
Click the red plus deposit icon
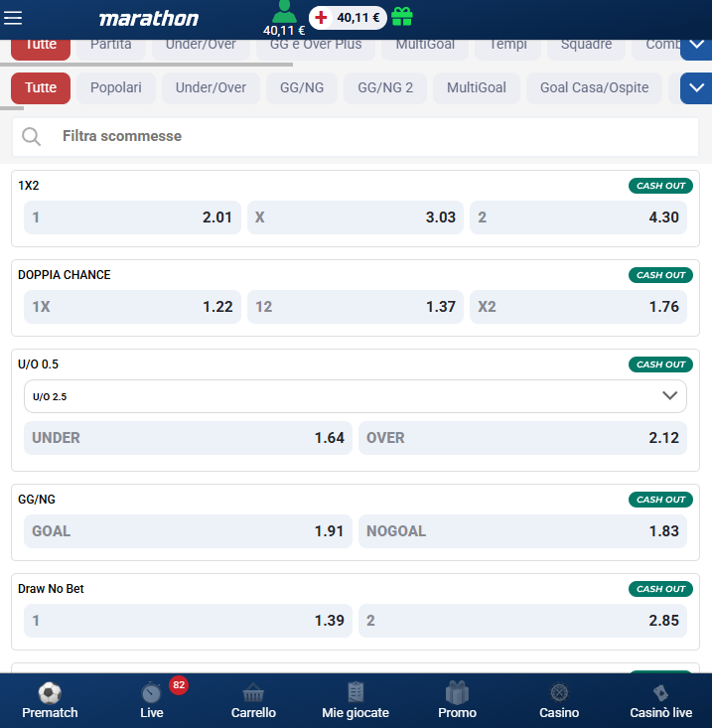(x=321, y=18)
